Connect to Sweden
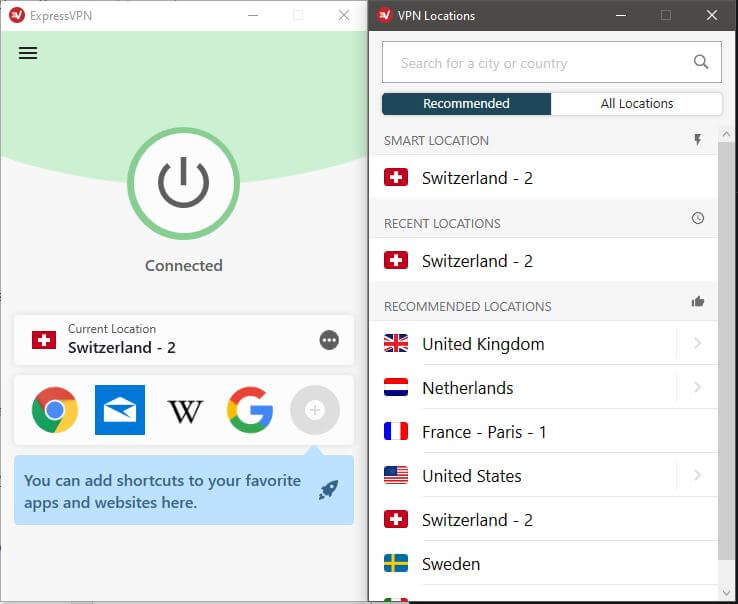The height and width of the screenshot is (604, 738). click(544, 564)
